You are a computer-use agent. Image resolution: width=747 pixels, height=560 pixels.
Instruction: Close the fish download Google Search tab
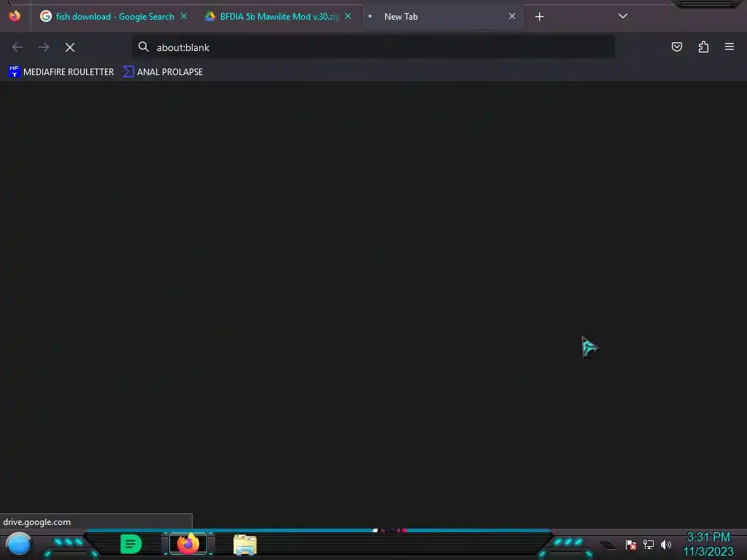[184, 16]
